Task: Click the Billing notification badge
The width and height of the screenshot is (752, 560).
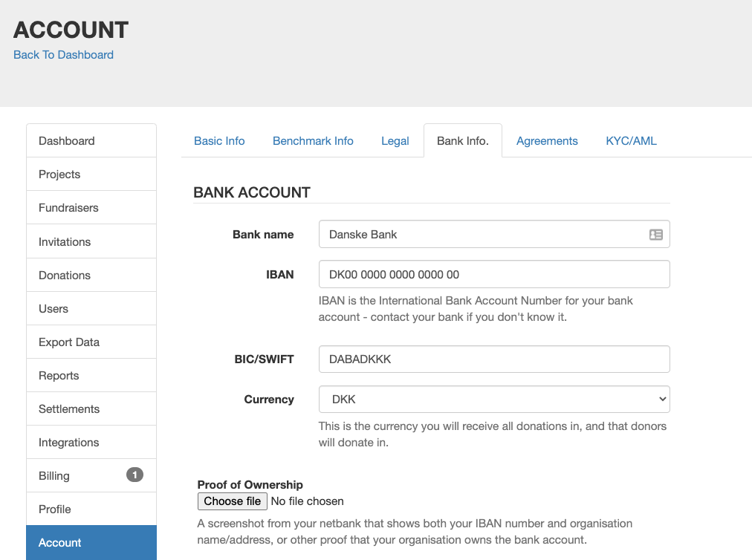Action: tap(134, 475)
